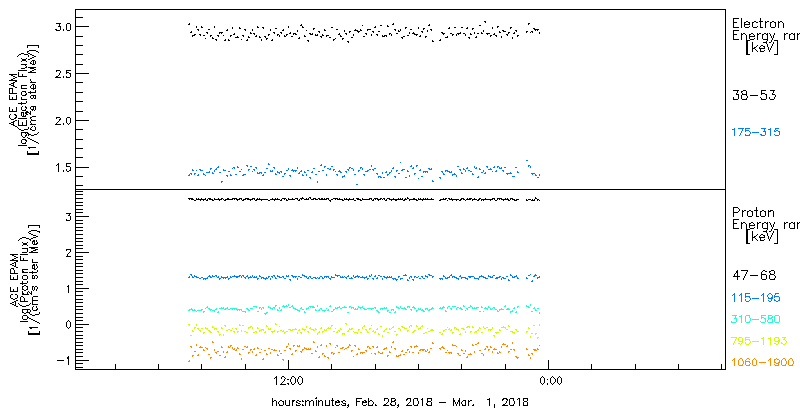The image size is (800, 410).
Task: Click the -1 proton flux axis value
Action: pos(63,361)
